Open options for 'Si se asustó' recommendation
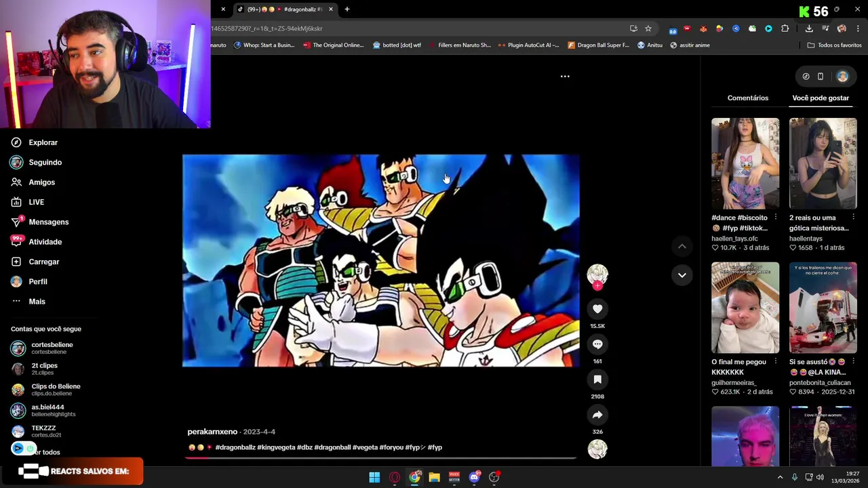 click(853, 362)
